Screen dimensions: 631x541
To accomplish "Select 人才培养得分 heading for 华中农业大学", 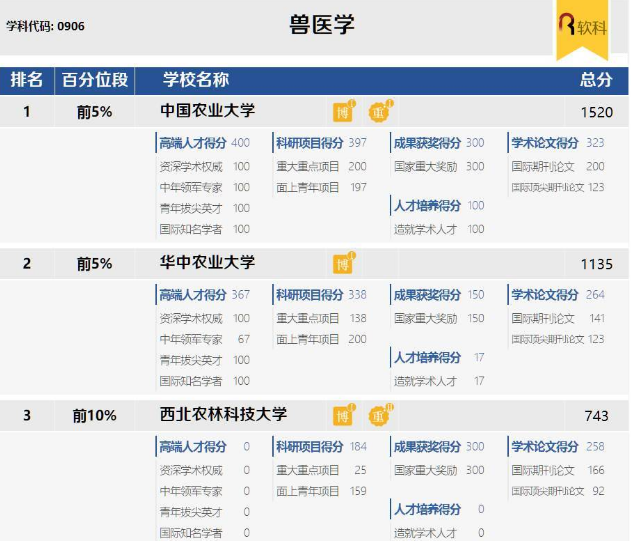I will pyautogui.click(x=427, y=357).
